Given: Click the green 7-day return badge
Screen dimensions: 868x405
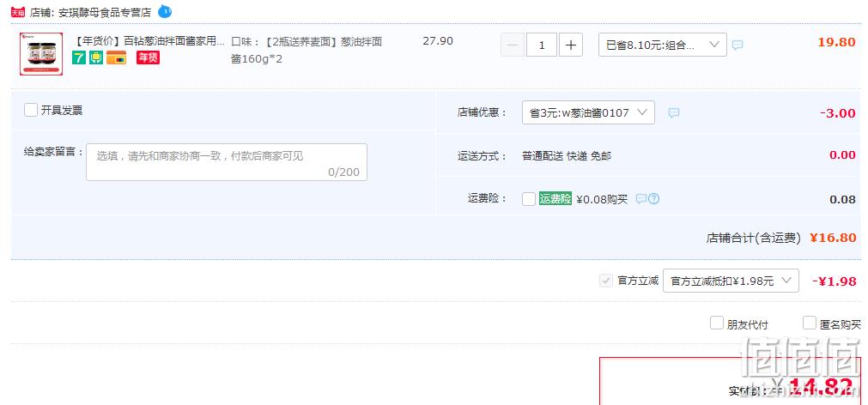Looking at the screenshot, I should pyautogui.click(x=79, y=57).
